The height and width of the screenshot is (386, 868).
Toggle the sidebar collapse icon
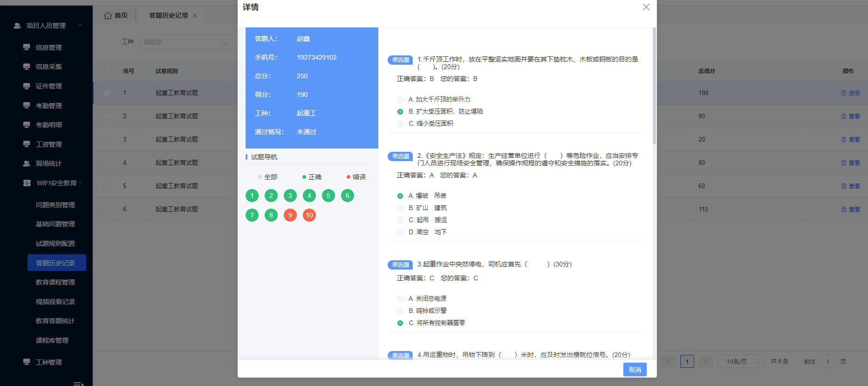(x=78, y=384)
